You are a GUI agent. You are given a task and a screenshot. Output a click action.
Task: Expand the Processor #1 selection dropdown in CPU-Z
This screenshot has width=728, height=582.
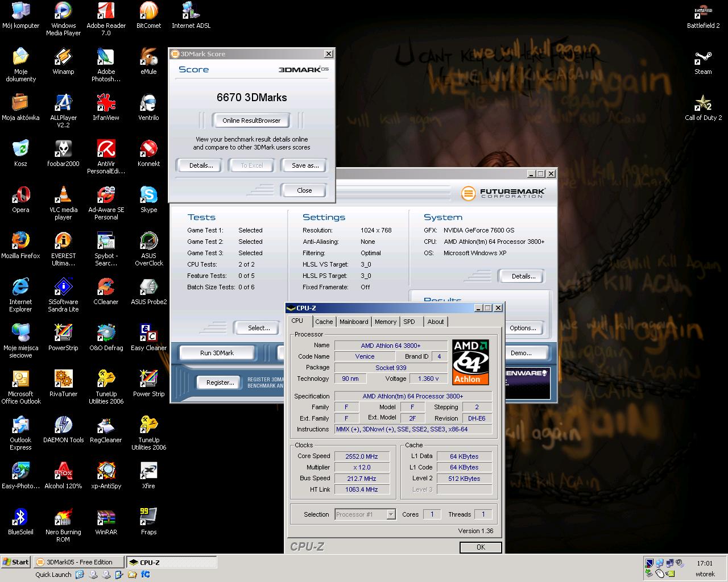tap(391, 514)
